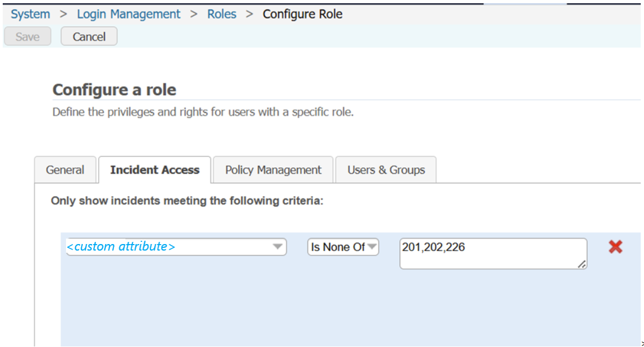Click the Configure Role breadcrumb item
Image resolution: width=644 pixels, height=347 pixels.
click(303, 14)
